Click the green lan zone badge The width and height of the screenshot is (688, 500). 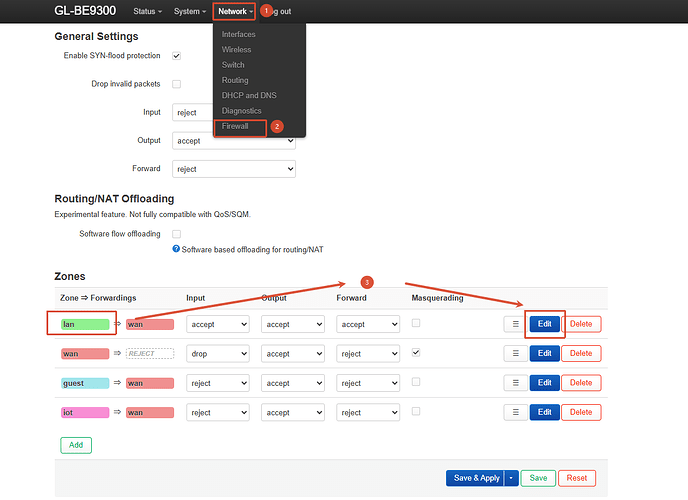(x=85, y=324)
